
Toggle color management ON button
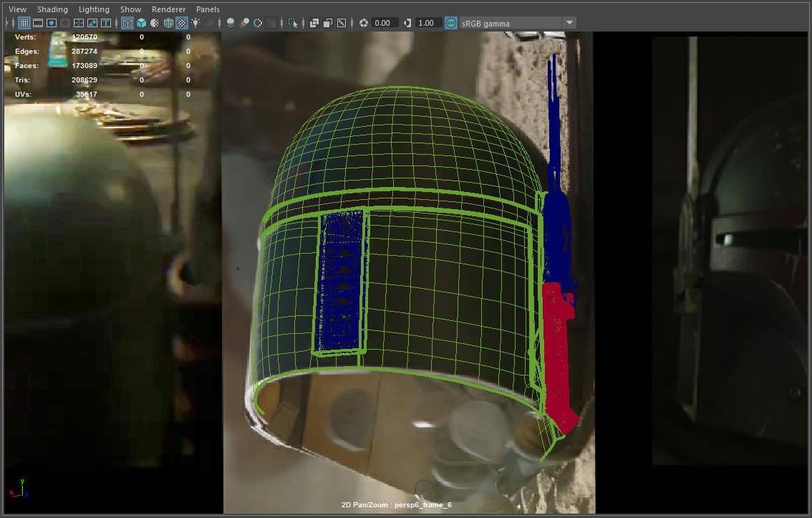pos(450,23)
